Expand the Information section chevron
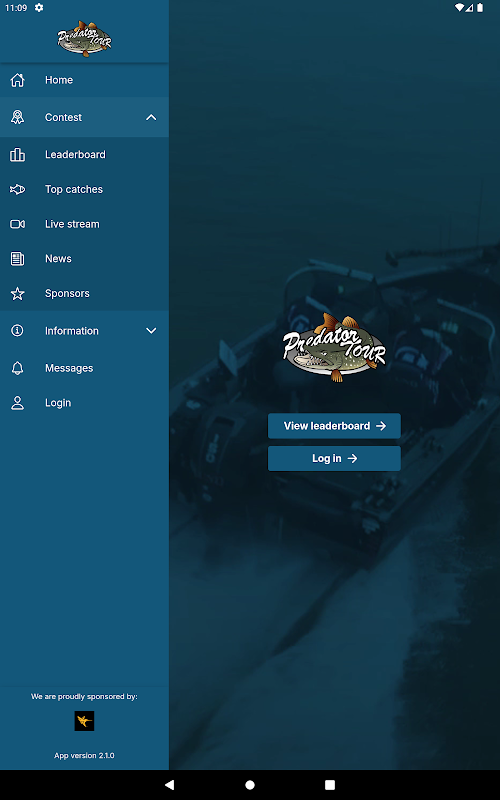 pos(151,331)
